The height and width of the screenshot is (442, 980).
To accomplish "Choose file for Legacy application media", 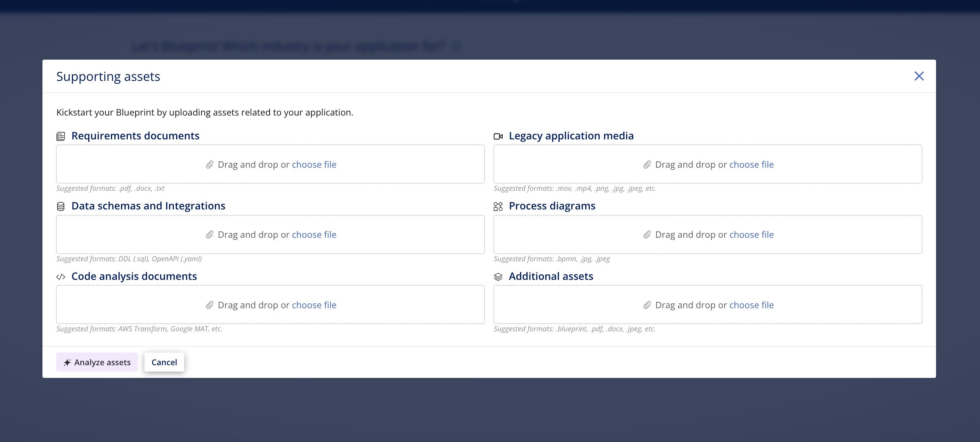I will point(751,165).
